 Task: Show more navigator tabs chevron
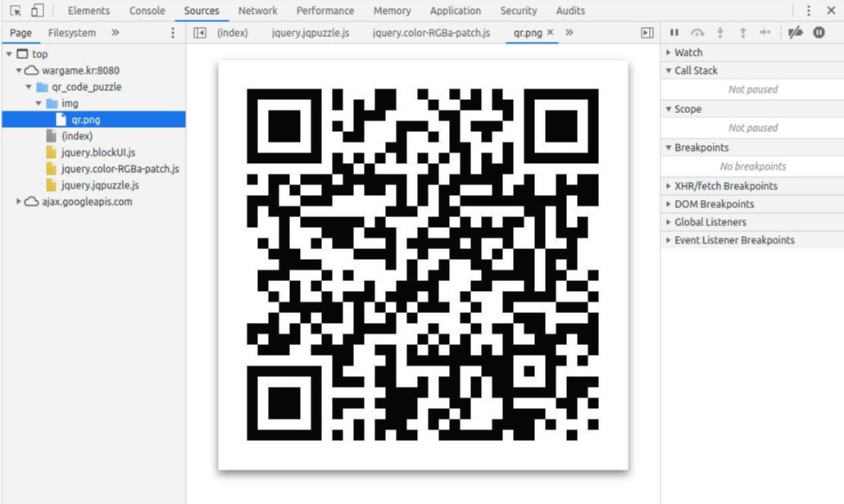click(116, 33)
